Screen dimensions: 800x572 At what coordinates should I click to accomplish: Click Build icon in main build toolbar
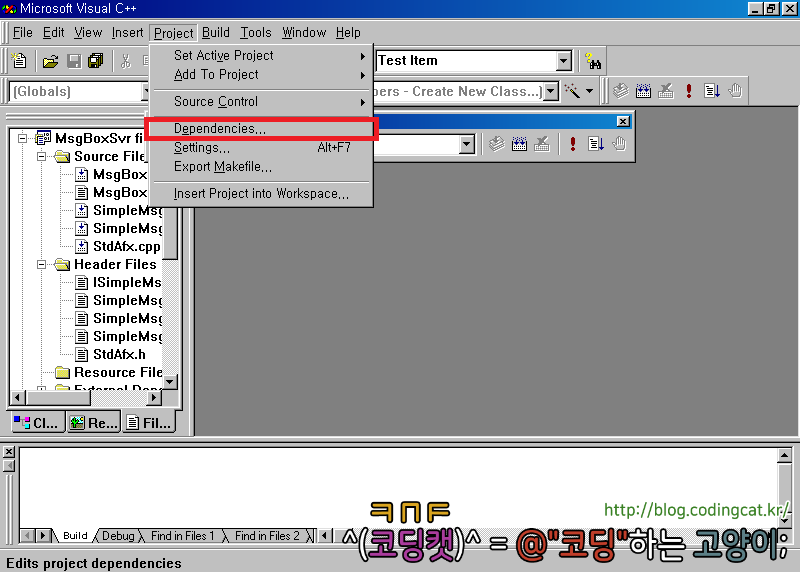(643, 91)
